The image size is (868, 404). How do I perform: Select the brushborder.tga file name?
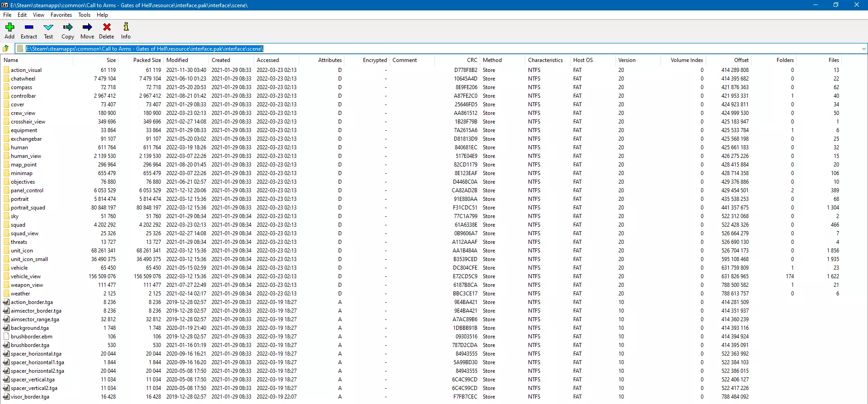point(30,345)
